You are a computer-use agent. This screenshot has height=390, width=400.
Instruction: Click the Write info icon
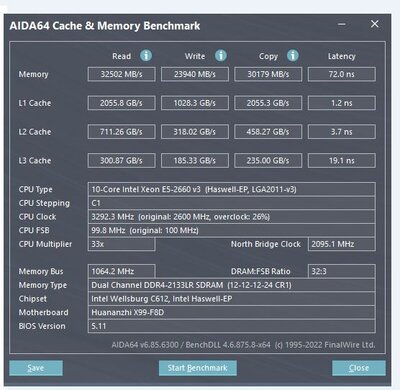pyautogui.click(x=221, y=55)
